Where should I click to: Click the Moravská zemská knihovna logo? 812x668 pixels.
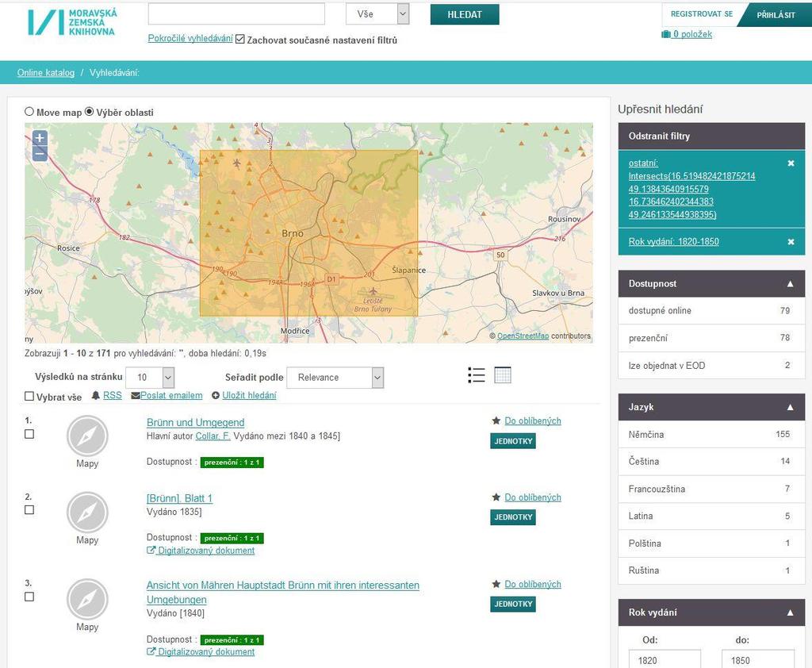(72, 22)
